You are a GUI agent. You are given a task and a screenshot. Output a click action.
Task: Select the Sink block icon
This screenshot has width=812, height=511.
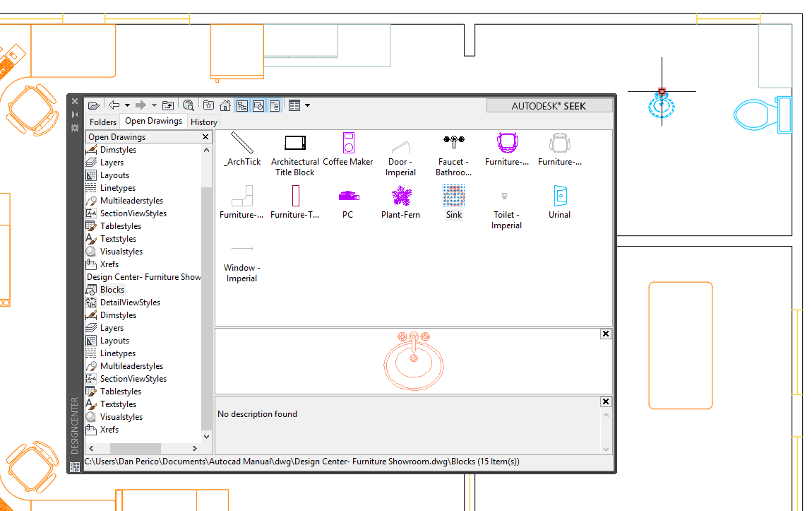[453, 196]
